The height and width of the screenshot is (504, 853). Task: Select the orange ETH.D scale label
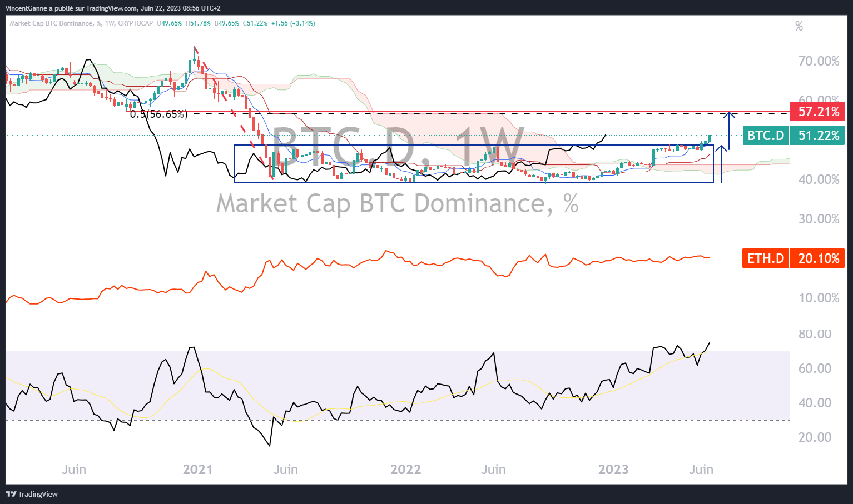tap(765, 258)
